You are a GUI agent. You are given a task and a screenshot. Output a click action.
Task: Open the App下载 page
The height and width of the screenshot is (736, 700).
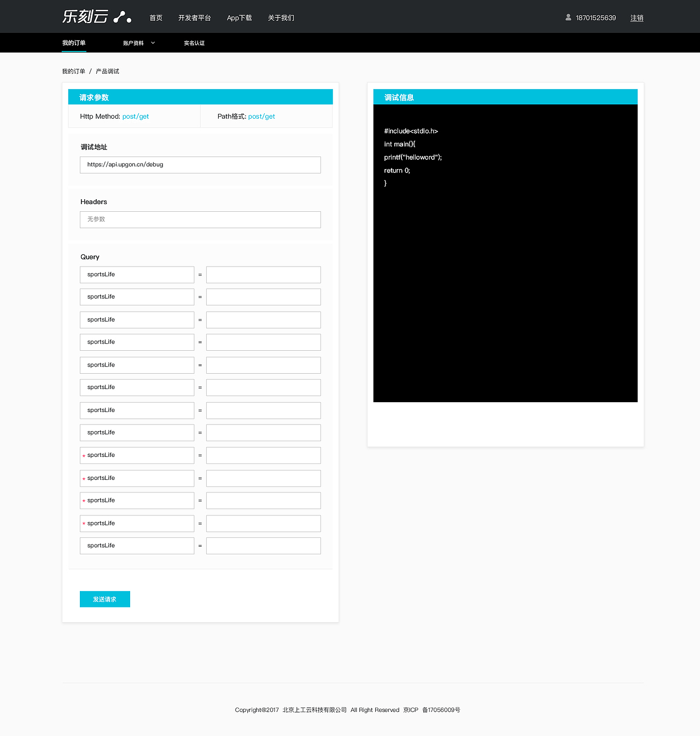click(x=240, y=18)
